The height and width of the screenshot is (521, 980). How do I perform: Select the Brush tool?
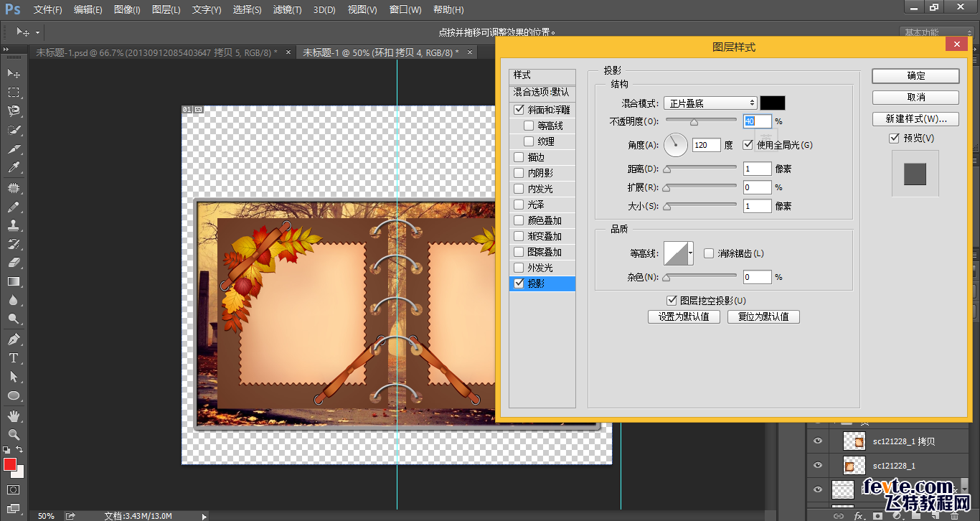(x=14, y=207)
